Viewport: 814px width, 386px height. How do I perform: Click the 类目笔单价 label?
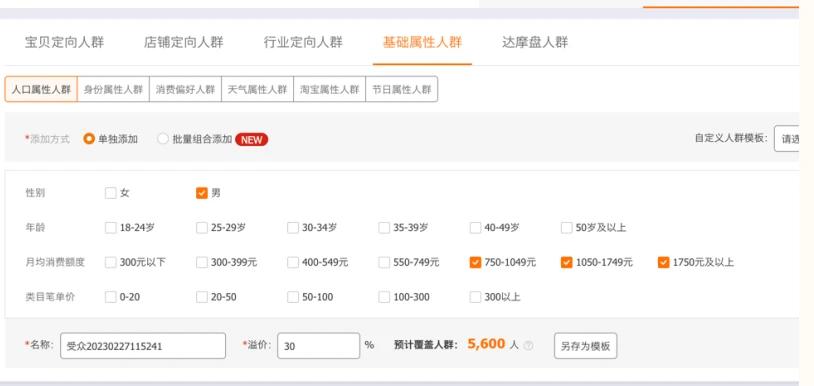[x=50, y=297]
